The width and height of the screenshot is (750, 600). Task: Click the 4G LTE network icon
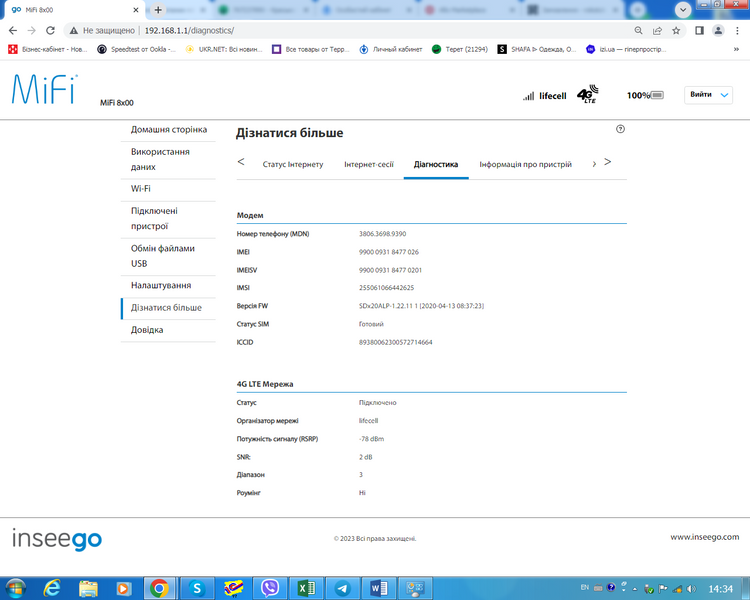[587, 94]
